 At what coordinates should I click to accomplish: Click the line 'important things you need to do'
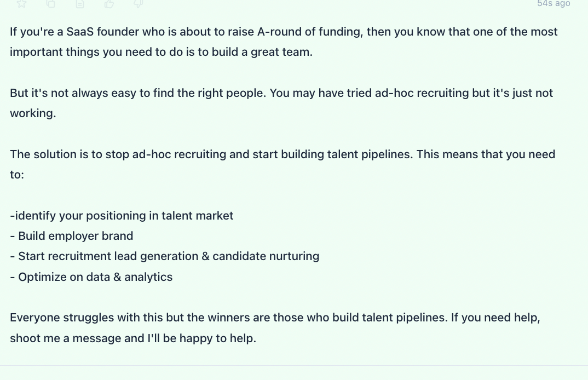(x=162, y=52)
